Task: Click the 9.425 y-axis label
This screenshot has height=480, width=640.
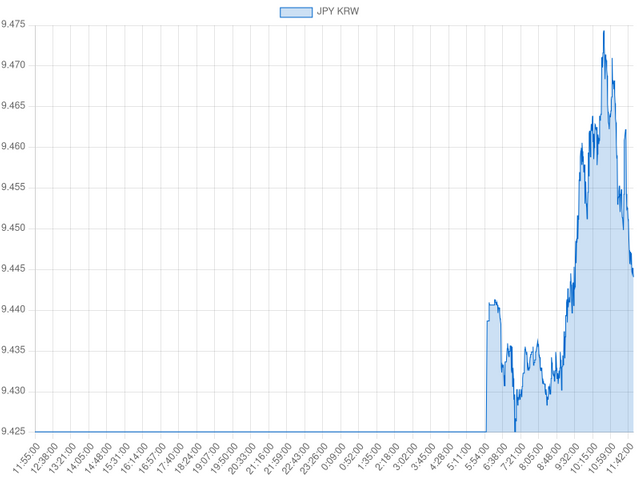Action: tap(13, 432)
